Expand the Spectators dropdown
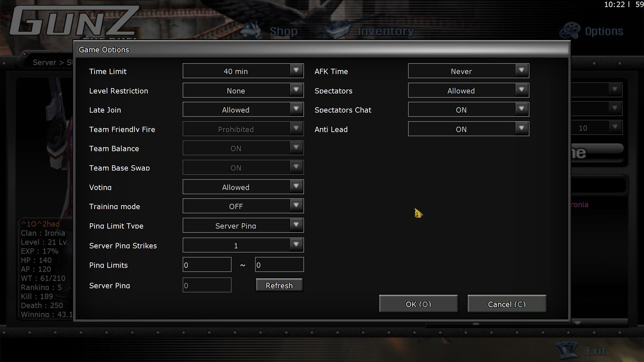 click(468, 90)
